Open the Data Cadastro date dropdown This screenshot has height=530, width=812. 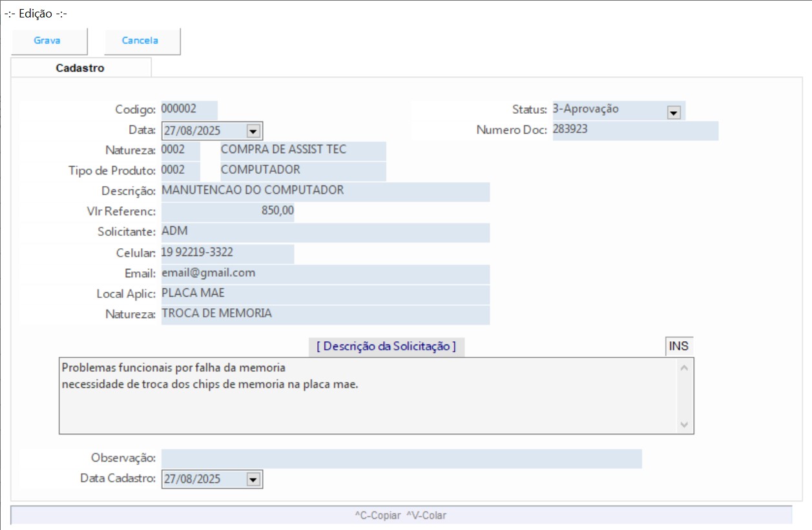point(253,480)
